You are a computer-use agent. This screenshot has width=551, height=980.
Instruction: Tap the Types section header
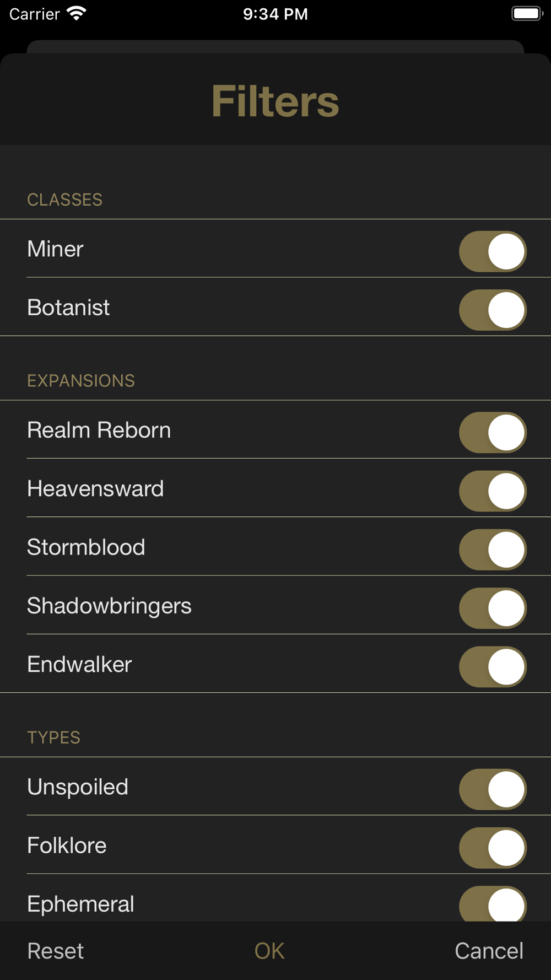tap(53, 737)
